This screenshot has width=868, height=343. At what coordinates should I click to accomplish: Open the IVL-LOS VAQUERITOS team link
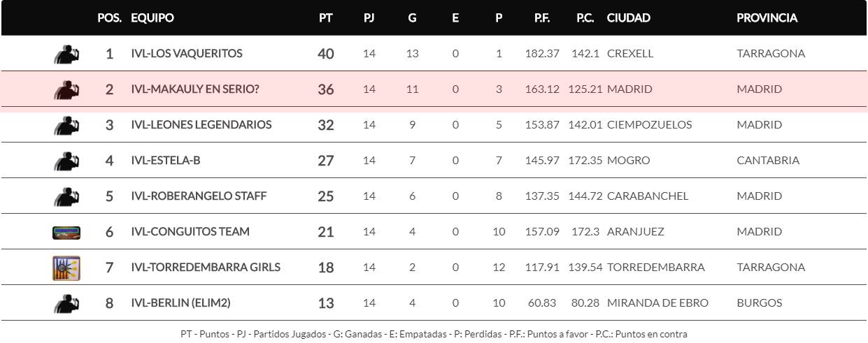point(187,54)
